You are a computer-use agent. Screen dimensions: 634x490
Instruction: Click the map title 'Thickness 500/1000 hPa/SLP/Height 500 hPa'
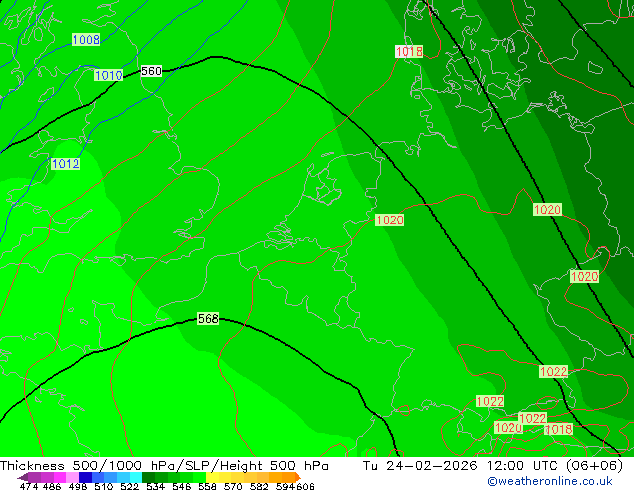(164, 466)
